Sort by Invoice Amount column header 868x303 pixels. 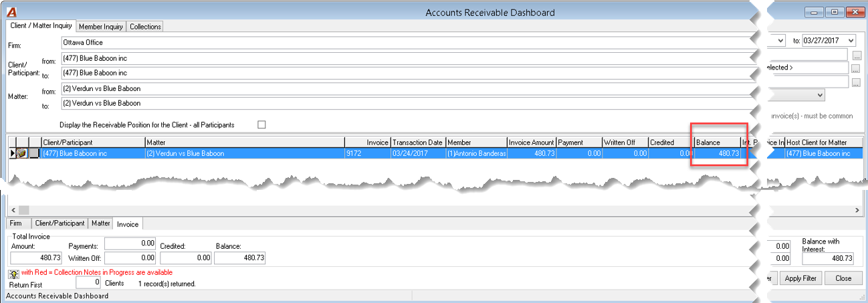[x=532, y=142]
